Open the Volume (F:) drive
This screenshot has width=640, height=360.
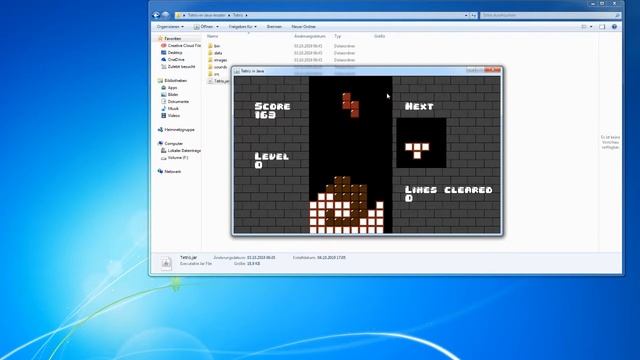174,157
